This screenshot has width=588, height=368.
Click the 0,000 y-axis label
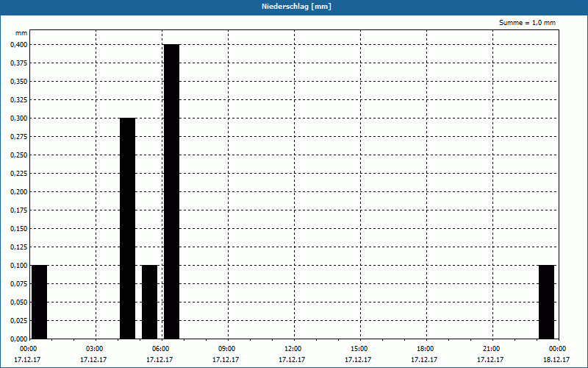tap(18, 339)
